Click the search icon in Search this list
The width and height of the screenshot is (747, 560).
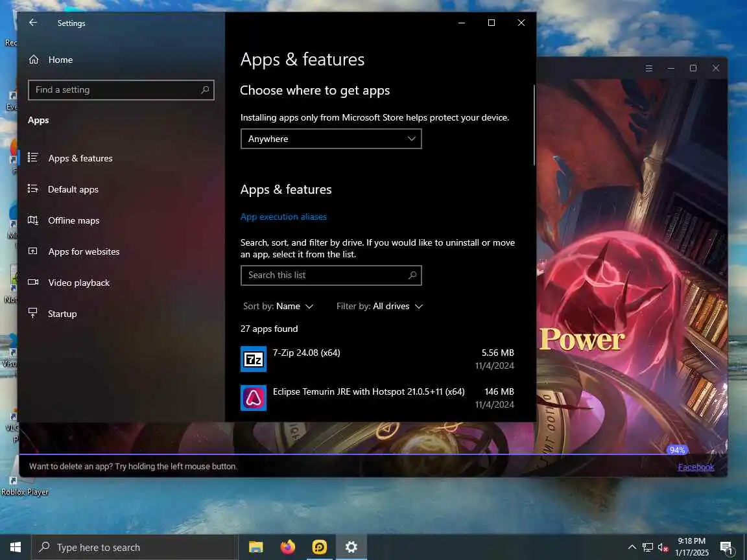pos(412,275)
